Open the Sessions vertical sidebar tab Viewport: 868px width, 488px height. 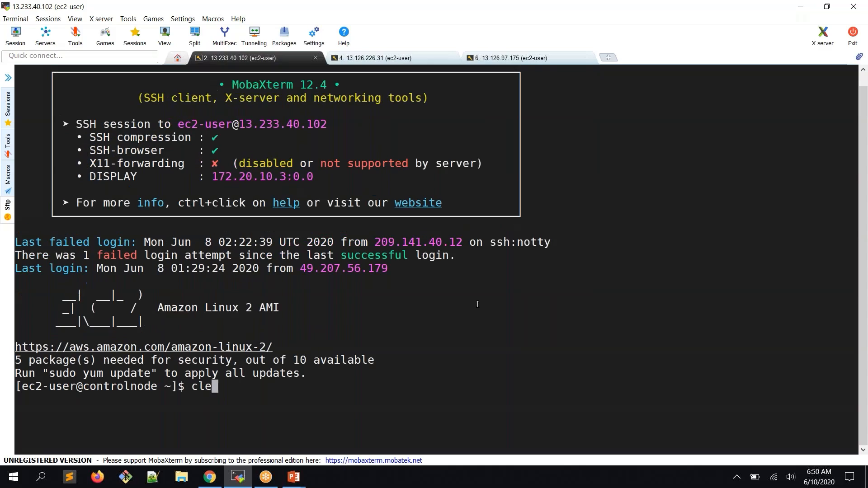8,109
